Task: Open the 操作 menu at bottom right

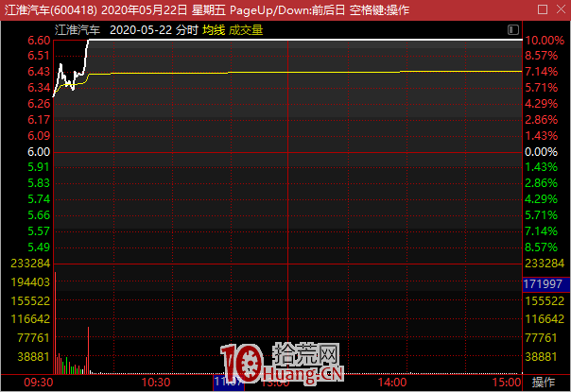Action: click(x=544, y=383)
